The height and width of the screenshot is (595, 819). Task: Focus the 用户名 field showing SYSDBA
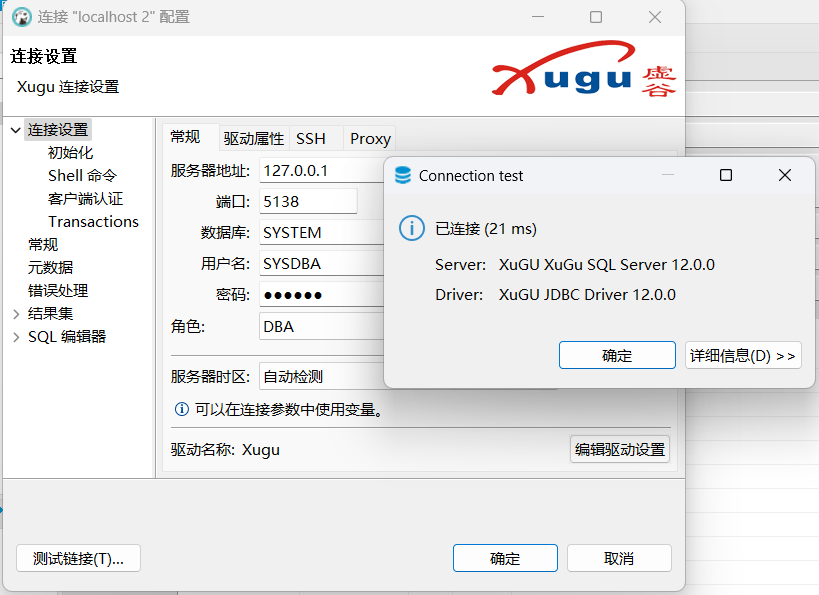321,264
